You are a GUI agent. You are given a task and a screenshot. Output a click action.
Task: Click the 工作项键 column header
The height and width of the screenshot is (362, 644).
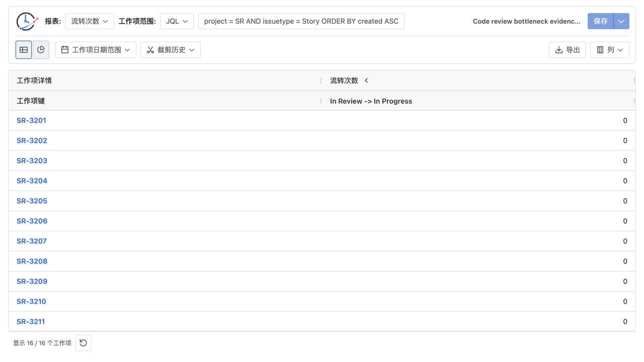coord(31,101)
